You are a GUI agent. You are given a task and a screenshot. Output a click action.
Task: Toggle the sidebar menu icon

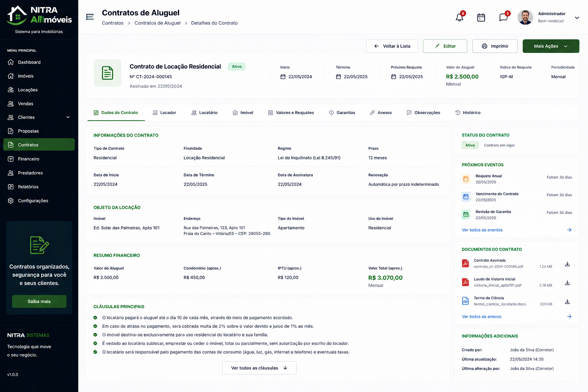click(x=90, y=17)
